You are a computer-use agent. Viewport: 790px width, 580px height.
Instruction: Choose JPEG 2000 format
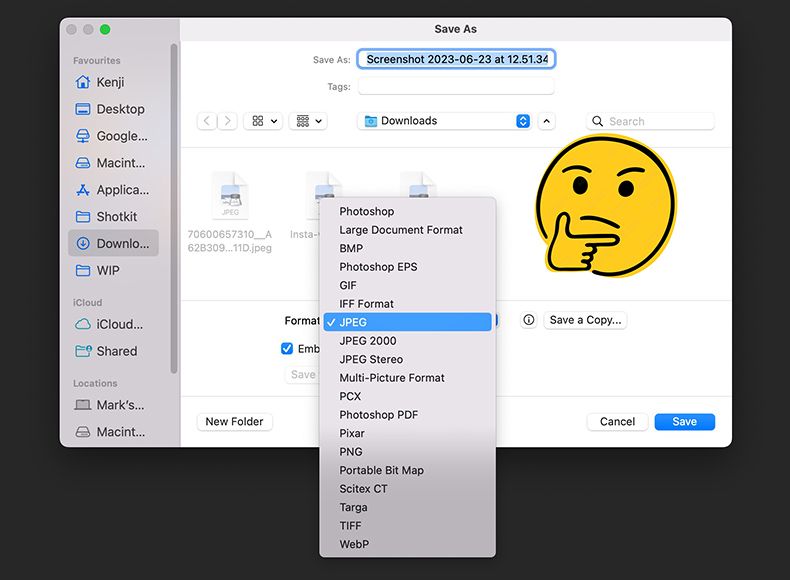(x=407, y=341)
